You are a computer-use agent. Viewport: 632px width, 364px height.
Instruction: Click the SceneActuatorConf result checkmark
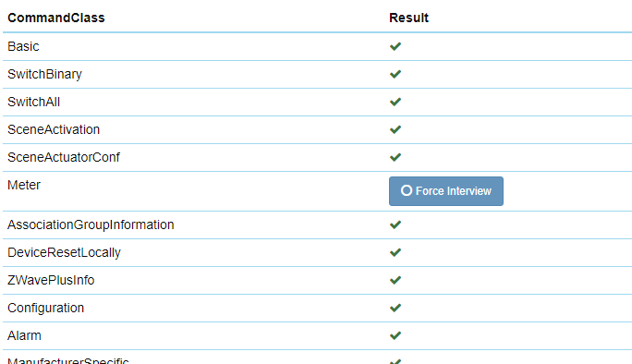395,157
